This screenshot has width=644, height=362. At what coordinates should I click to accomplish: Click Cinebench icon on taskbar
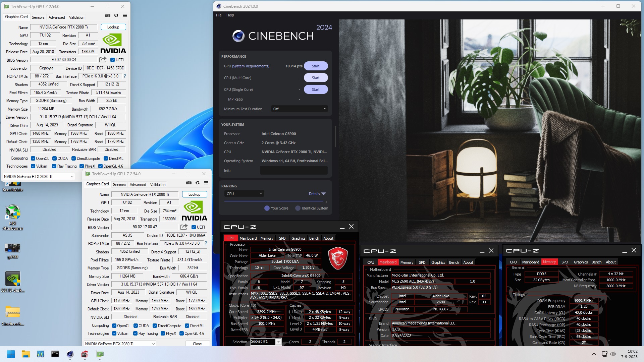70,354
